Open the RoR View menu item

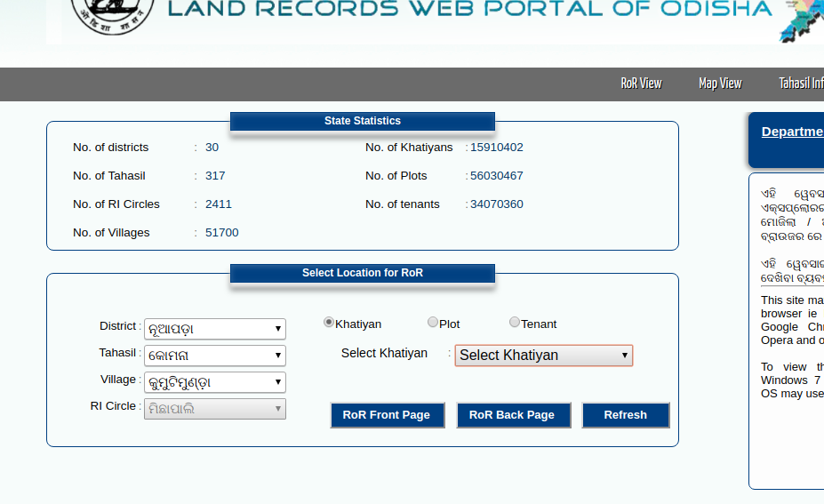[641, 84]
